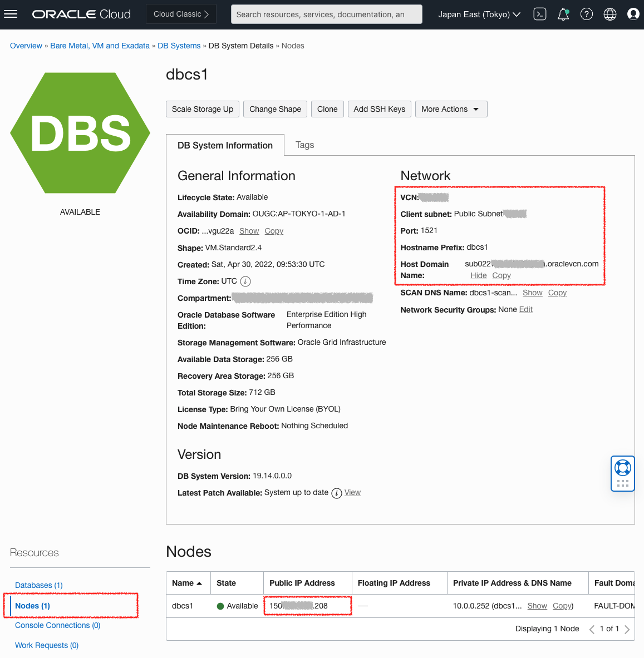Click the Add SSH Keys button
644x658 pixels.
[x=379, y=109]
